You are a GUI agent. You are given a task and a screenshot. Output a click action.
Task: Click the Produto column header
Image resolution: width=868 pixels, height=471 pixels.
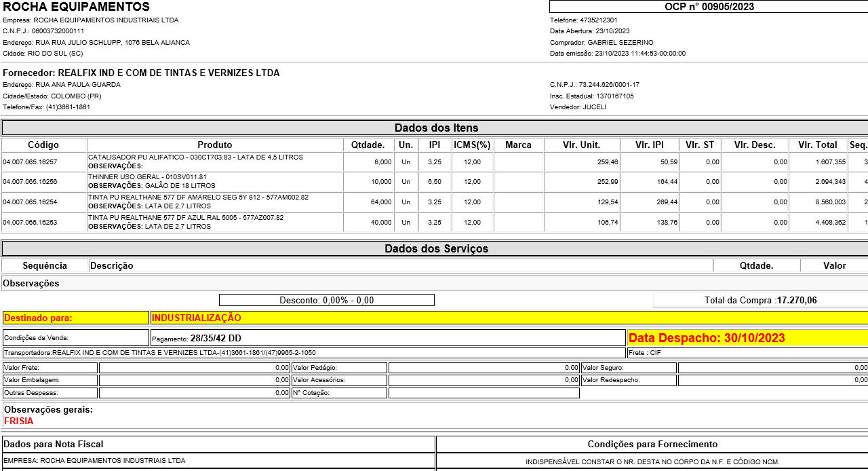point(215,145)
